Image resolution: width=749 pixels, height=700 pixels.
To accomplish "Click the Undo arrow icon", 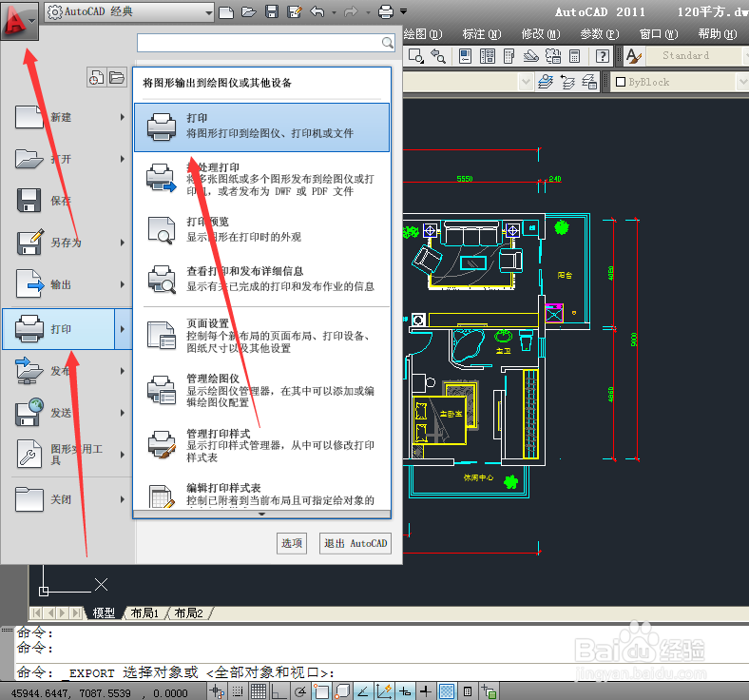I will (317, 11).
